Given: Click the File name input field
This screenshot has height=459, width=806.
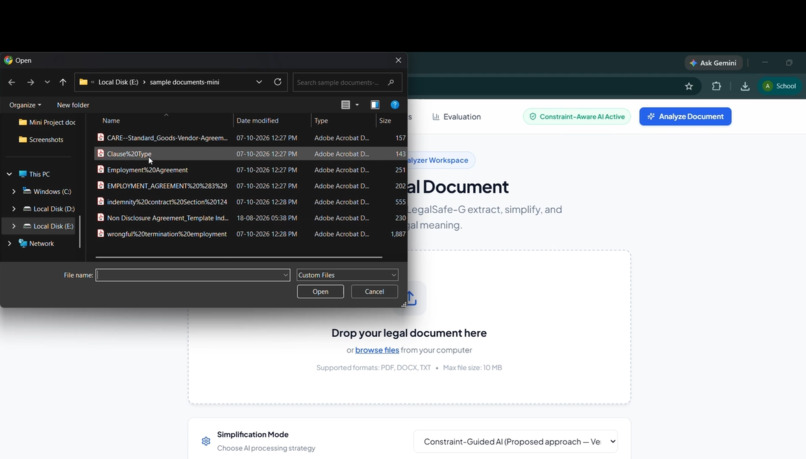Looking at the screenshot, I should pyautogui.click(x=193, y=275).
